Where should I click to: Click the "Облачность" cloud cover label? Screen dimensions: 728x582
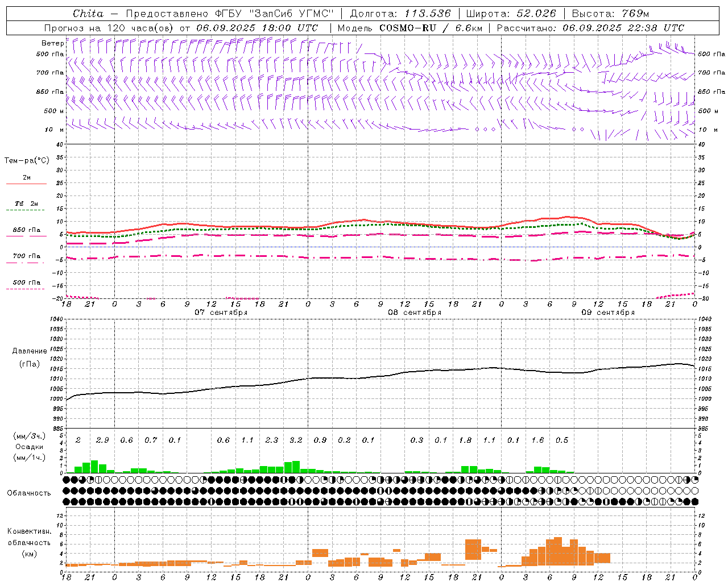click(29, 493)
